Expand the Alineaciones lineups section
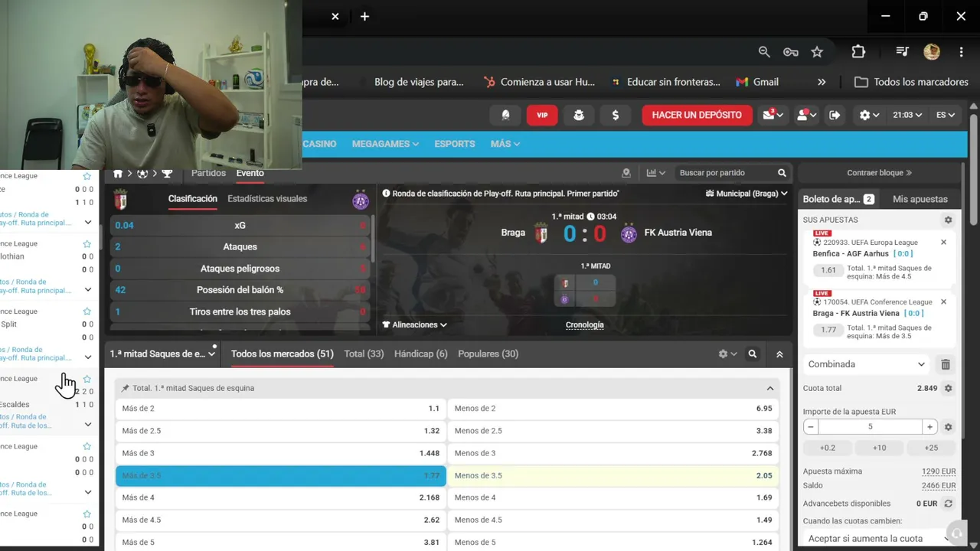This screenshot has width=980, height=551. 414,324
